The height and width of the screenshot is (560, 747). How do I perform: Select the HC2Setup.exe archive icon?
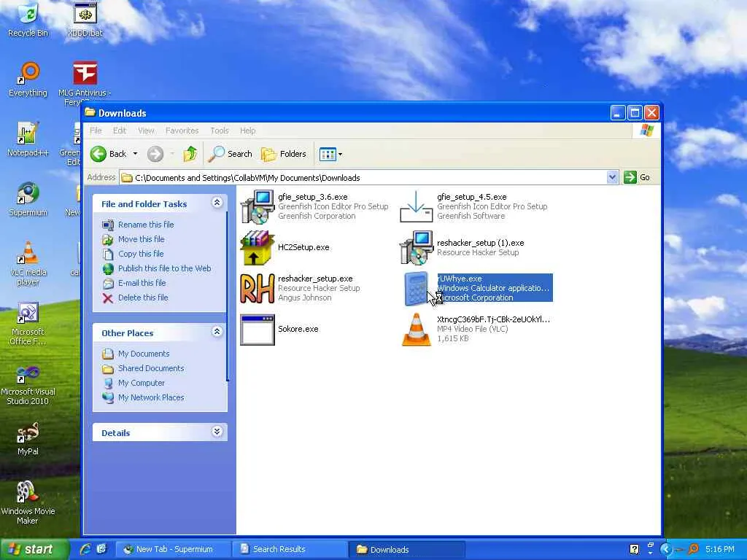pos(258,248)
